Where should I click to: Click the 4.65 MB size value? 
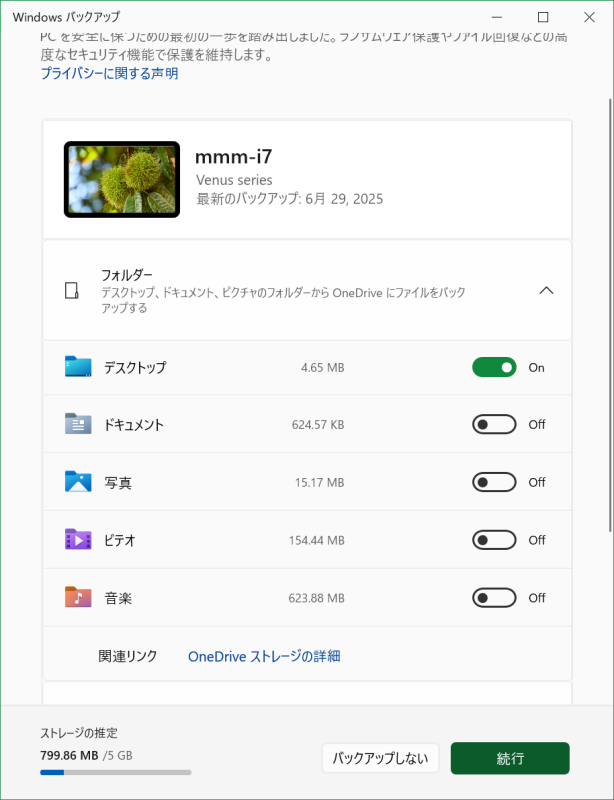[x=323, y=367]
